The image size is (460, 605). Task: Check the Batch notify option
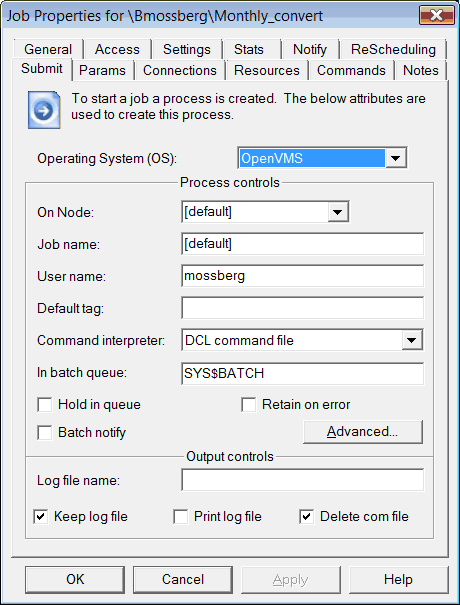(45, 433)
